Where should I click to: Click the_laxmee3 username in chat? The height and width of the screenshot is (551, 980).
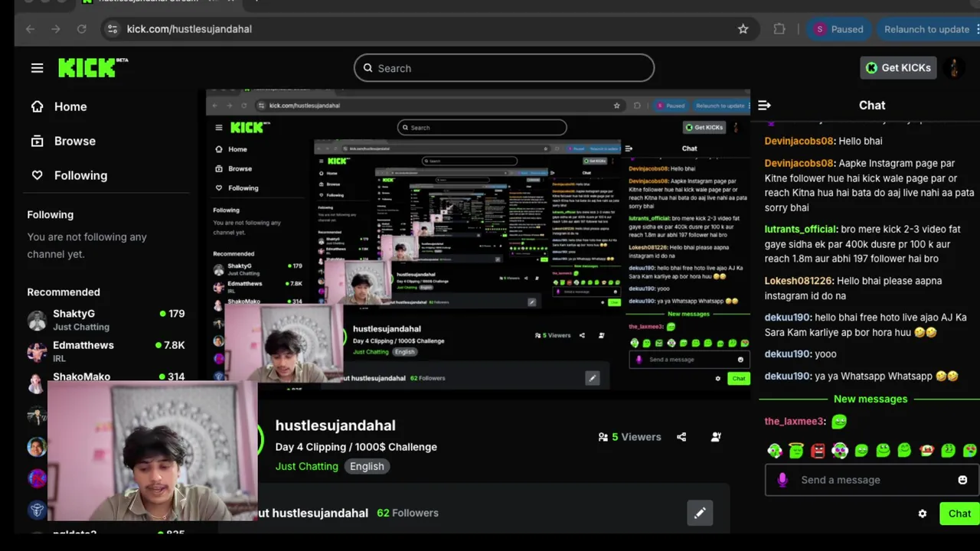pyautogui.click(x=794, y=422)
